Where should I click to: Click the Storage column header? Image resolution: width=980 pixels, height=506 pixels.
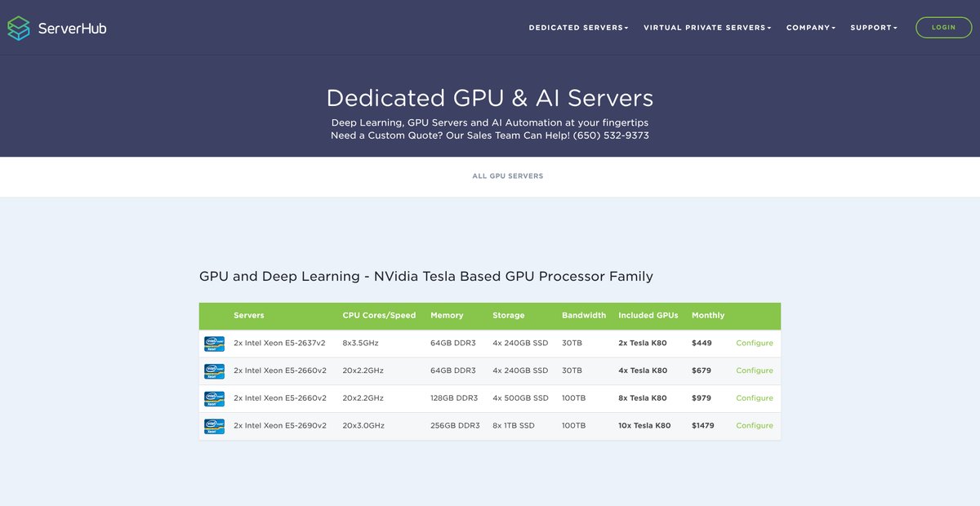coord(509,316)
